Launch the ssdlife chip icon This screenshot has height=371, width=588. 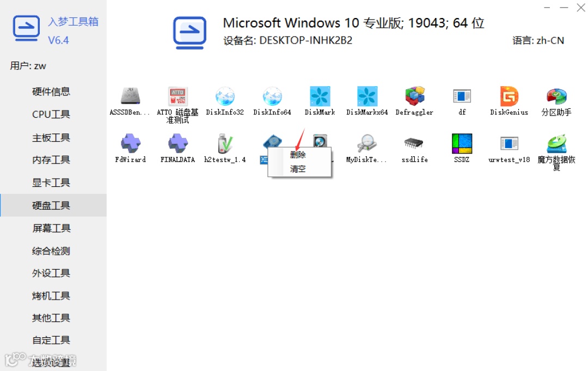414,143
